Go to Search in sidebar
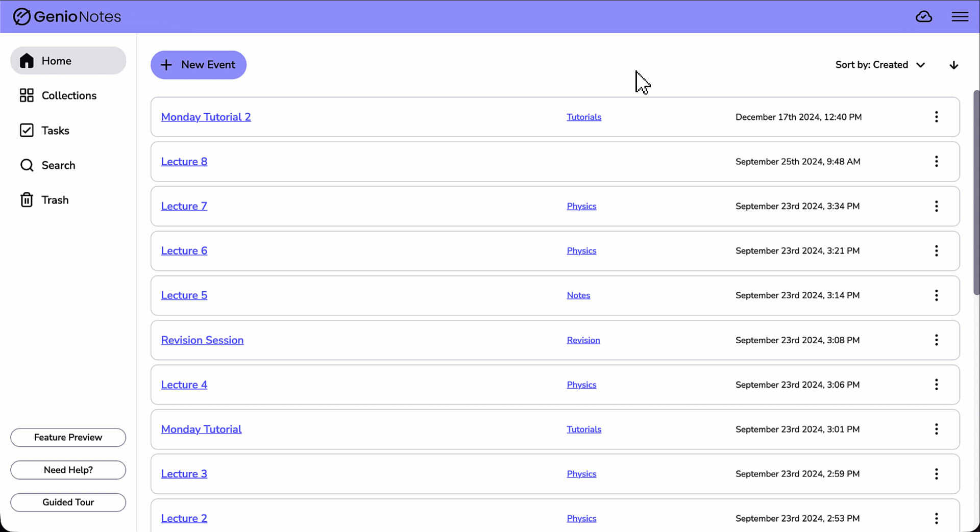980x532 pixels. (68, 165)
